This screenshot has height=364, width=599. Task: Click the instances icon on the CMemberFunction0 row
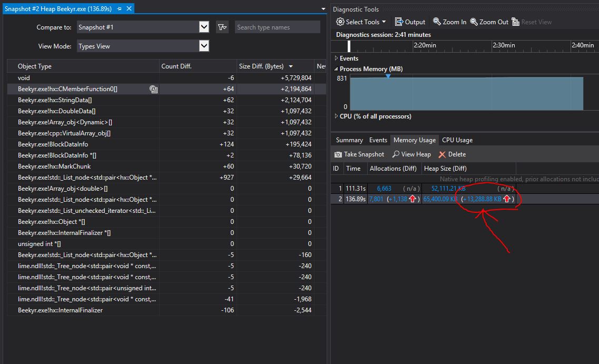point(153,89)
